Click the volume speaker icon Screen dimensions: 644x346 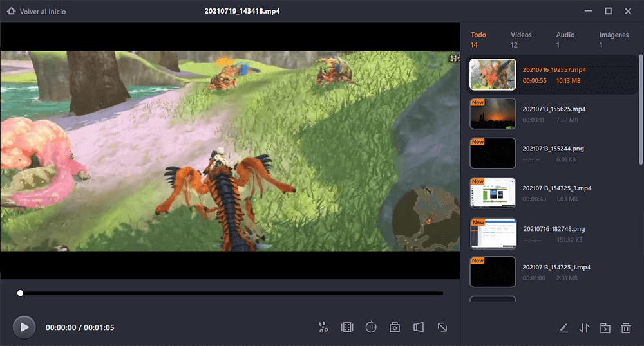pyautogui.click(x=419, y=327)
